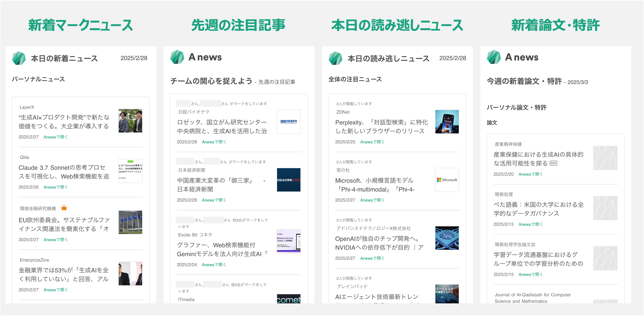
Task: Open Claude 3.7 Sonnet article in Anews
Action: [x=55, y=187]
